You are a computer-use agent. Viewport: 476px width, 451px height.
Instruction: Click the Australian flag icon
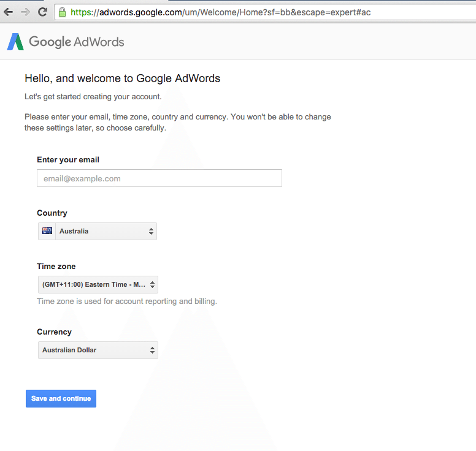pos(47,231)
